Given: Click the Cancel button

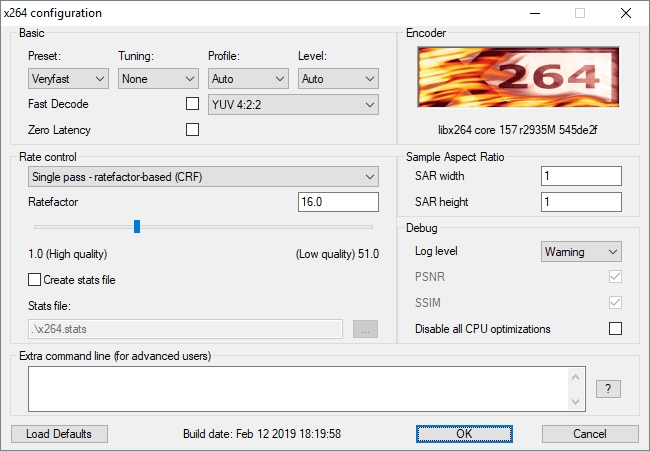Looking at the screenshot, I should [590, 434].
